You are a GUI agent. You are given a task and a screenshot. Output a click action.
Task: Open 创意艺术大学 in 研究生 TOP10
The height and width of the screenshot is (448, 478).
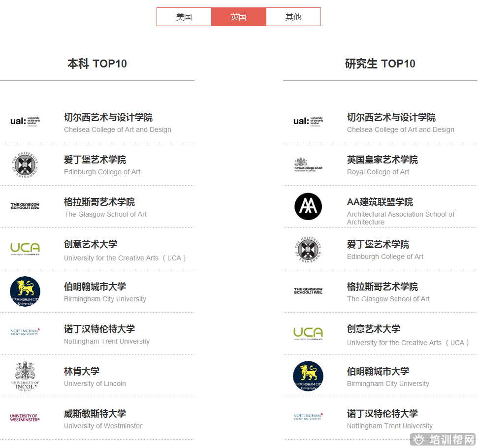374,329
